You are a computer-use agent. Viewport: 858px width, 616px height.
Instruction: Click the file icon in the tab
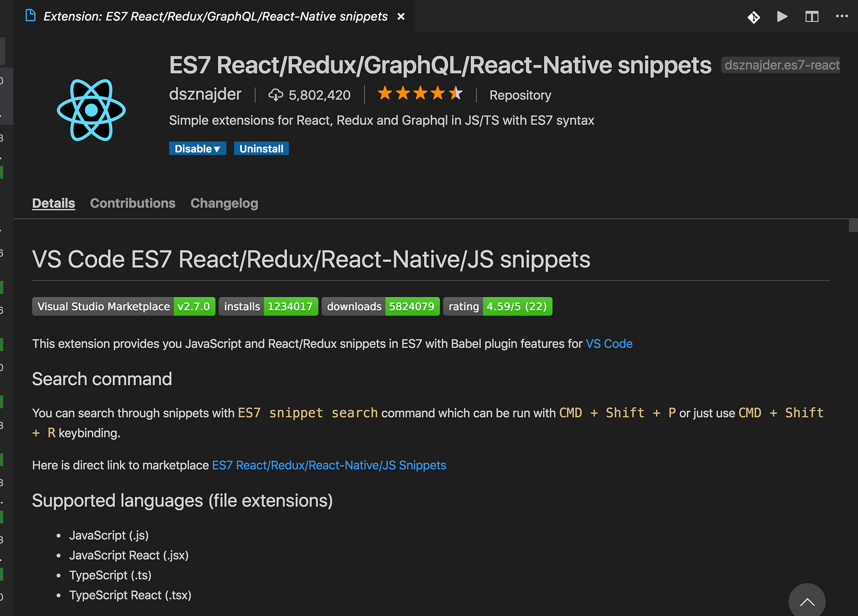click(30, 16)
